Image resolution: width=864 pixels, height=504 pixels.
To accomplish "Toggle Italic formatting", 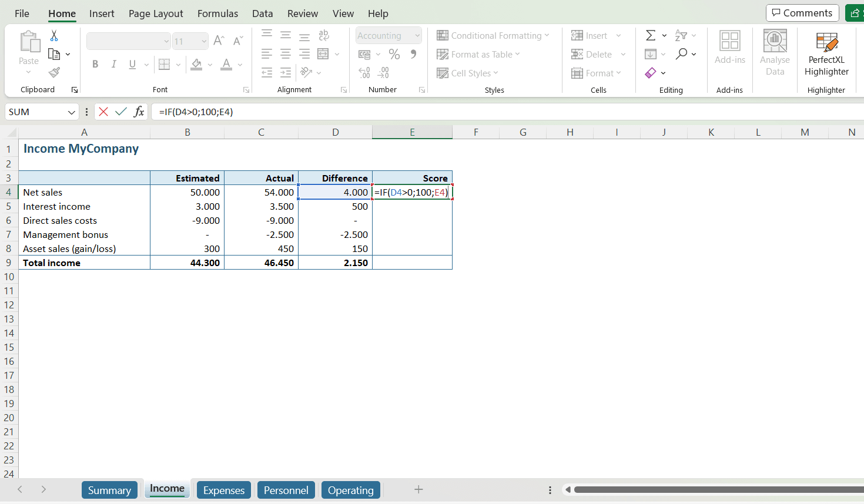I will click(114, 64).
